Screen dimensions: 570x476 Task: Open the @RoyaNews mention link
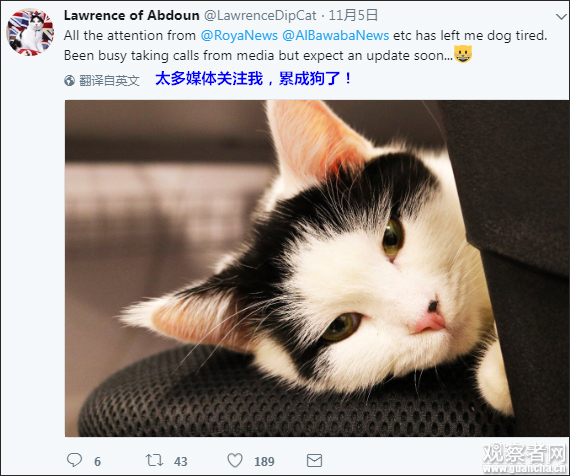(239, 35)
